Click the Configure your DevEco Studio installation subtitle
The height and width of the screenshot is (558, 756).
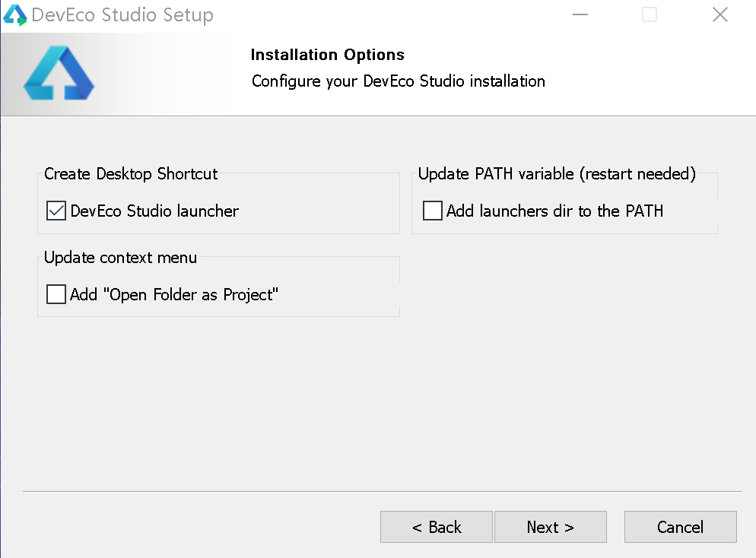397,81
